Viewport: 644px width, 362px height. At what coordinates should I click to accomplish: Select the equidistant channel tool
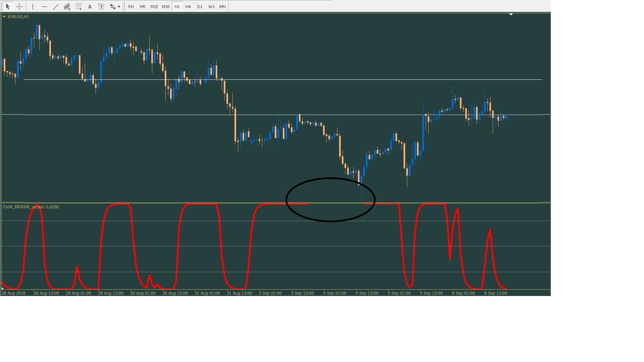pyautogui.click(x=67, y=6)
